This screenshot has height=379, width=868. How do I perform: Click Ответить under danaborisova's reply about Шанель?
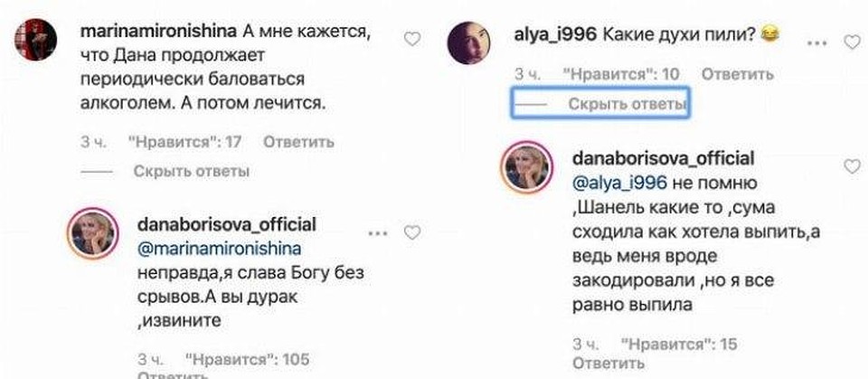tap(609, 364)
